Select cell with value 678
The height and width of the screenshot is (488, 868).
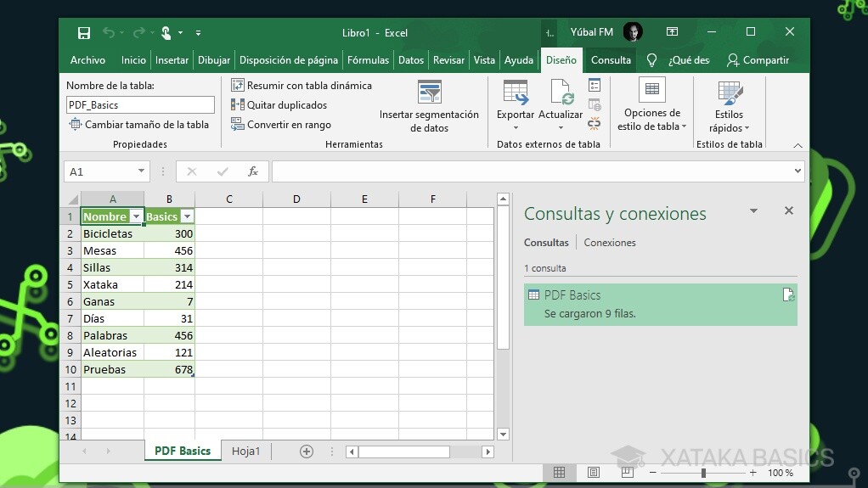[169, 369]
